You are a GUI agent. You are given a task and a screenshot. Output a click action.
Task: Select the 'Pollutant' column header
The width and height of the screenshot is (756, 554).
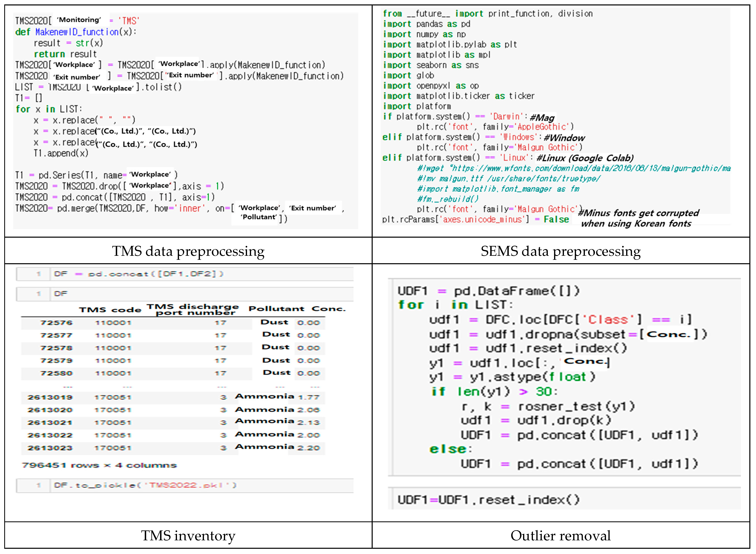coord(276,308)
